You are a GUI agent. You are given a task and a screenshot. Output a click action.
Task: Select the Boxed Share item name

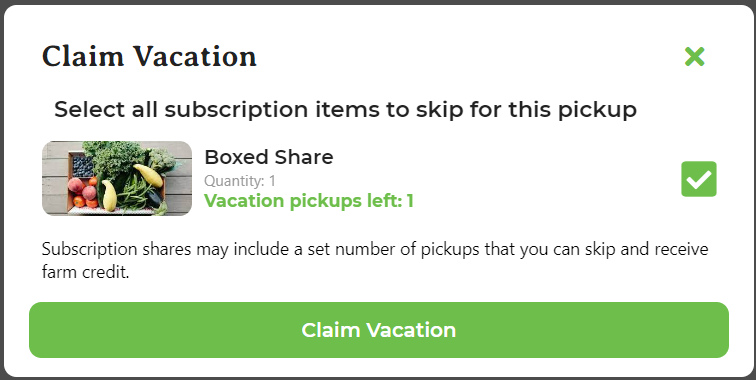click(x=269, y=157)
